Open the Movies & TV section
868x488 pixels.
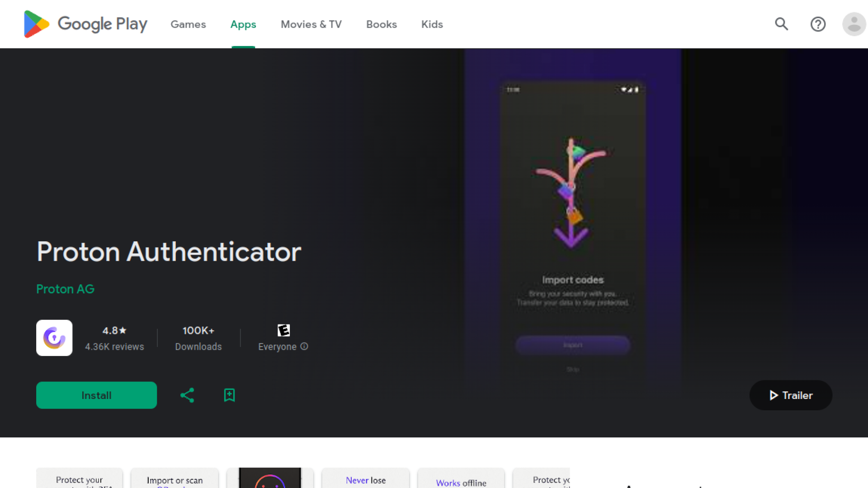[x=311, y=24]
